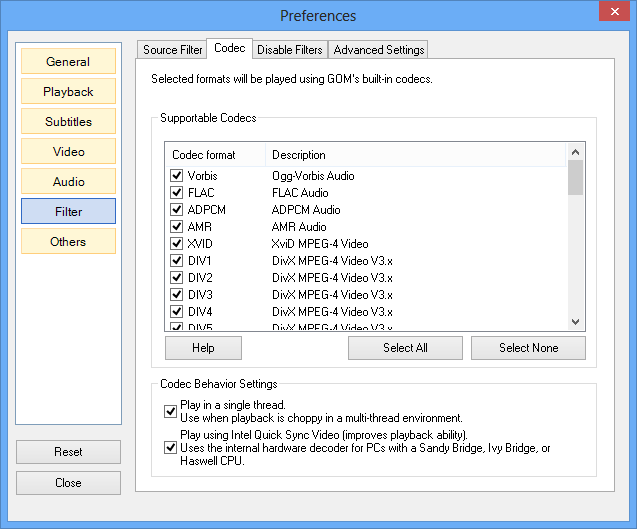This screenshot has width=637, height=529.
Task: Open the Disable Filters tab
Action: (x=291, y=49)
